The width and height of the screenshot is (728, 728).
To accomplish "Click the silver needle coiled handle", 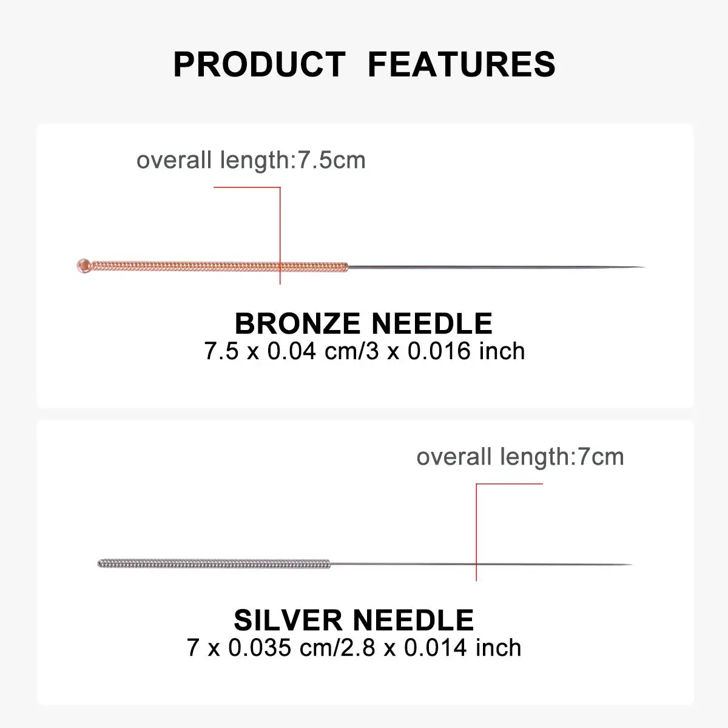I will 214,564.
